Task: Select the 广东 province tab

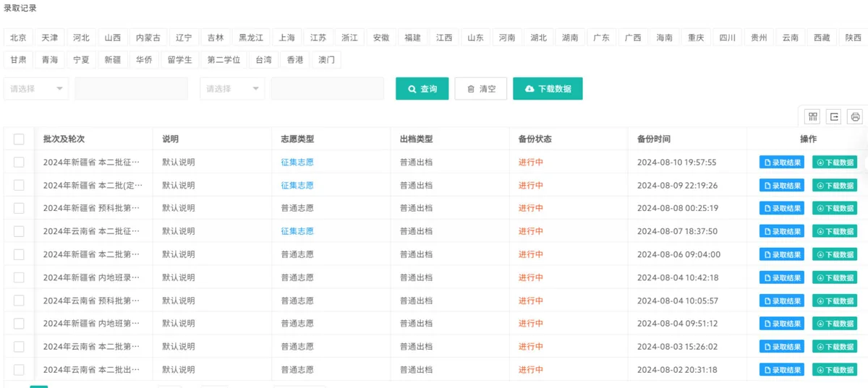Action: click(x=602, y=38)
